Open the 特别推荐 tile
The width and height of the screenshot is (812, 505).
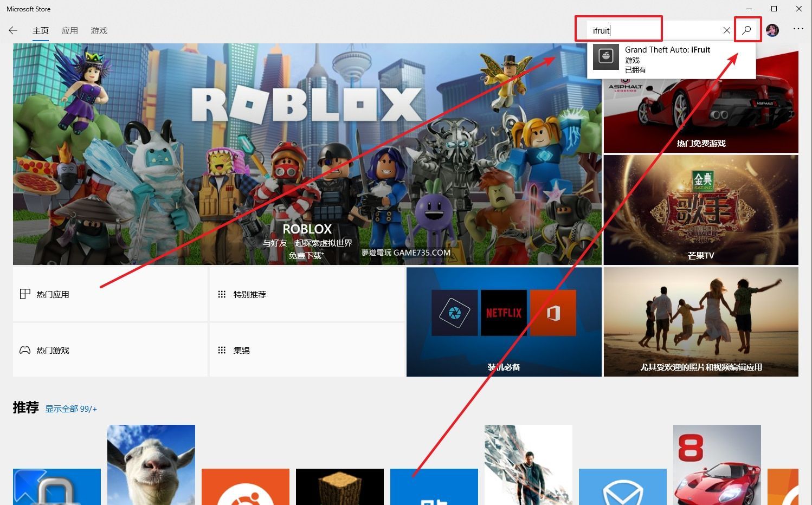(x=307, y=294)
